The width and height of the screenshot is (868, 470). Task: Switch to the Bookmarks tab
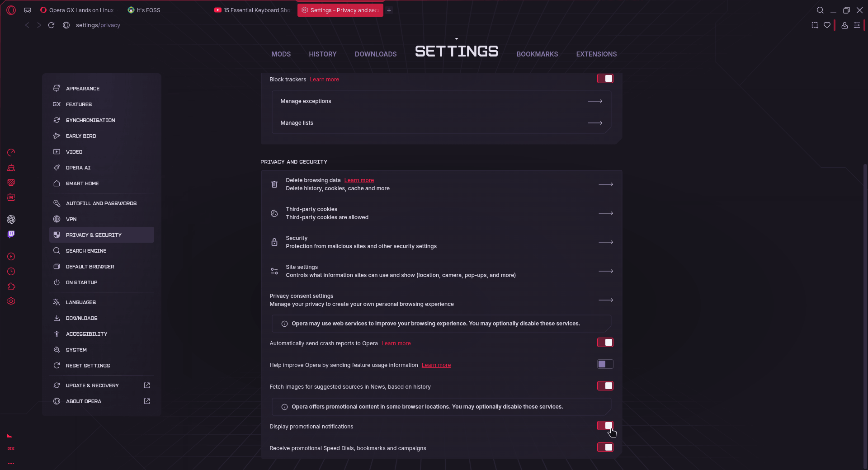tap(537, 54)
